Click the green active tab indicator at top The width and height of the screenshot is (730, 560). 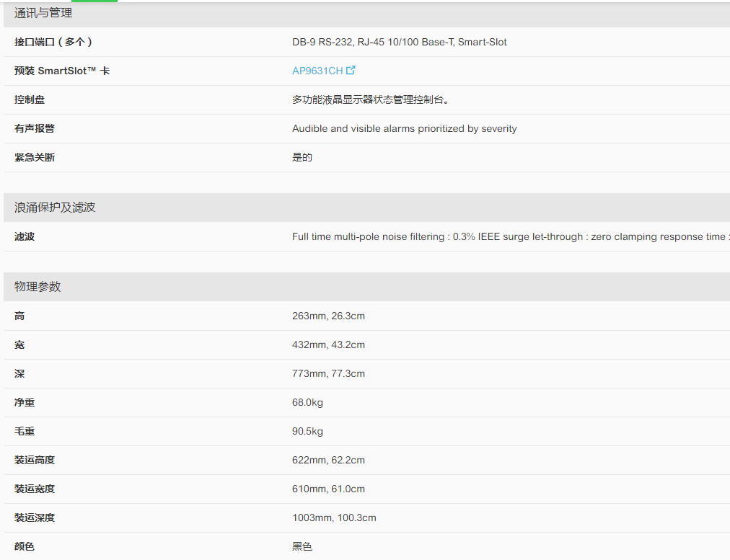[94, 1]
